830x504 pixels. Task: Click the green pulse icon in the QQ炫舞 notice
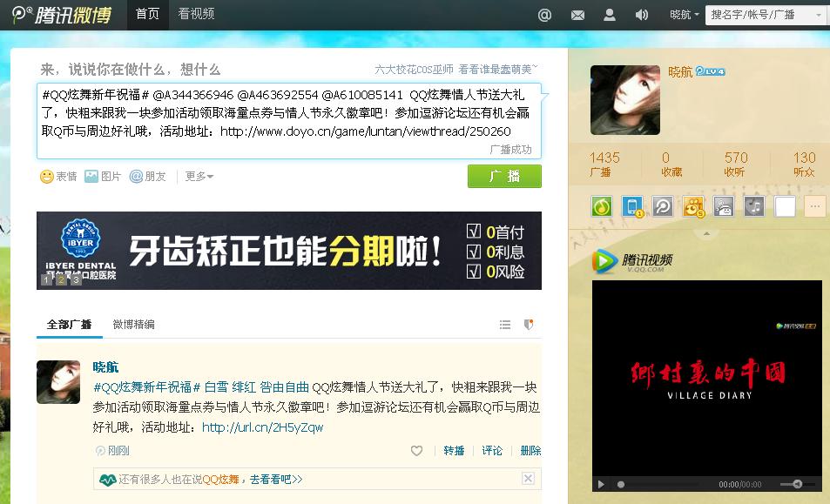click(107, 480)
